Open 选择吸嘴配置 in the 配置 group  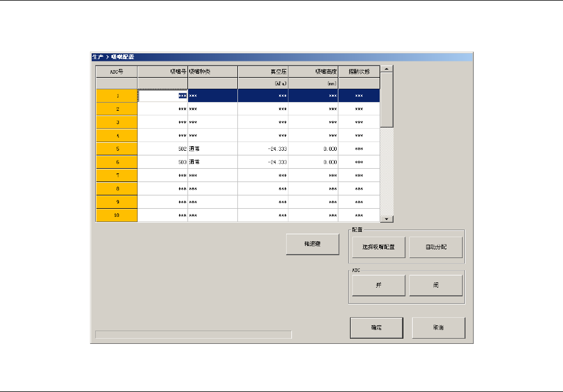coord(378,247)
